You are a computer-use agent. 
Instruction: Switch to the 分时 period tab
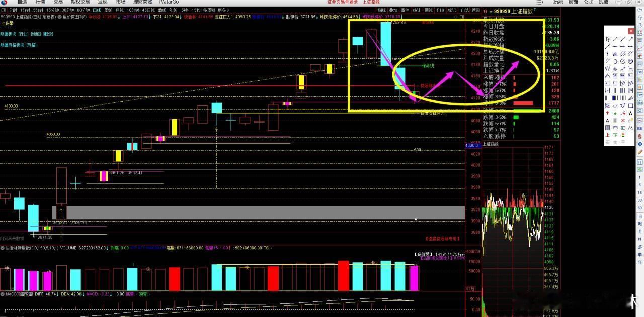13,10
